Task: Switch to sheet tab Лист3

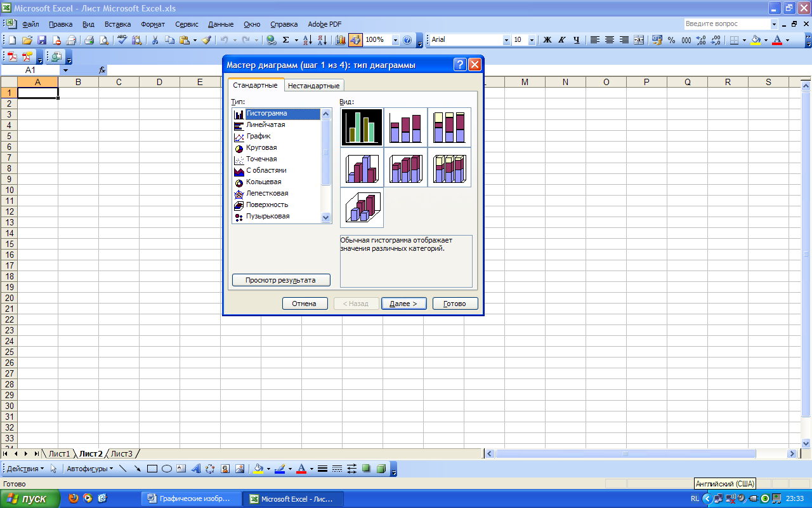Action: point(122,453)
